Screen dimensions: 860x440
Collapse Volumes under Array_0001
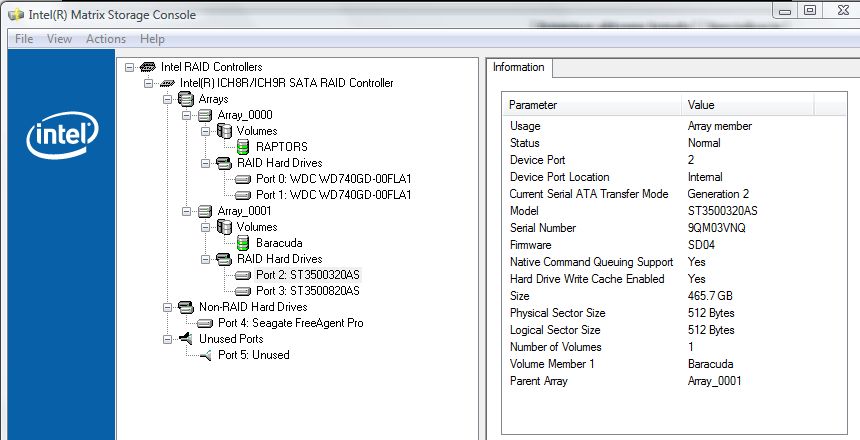pos(206,227)
